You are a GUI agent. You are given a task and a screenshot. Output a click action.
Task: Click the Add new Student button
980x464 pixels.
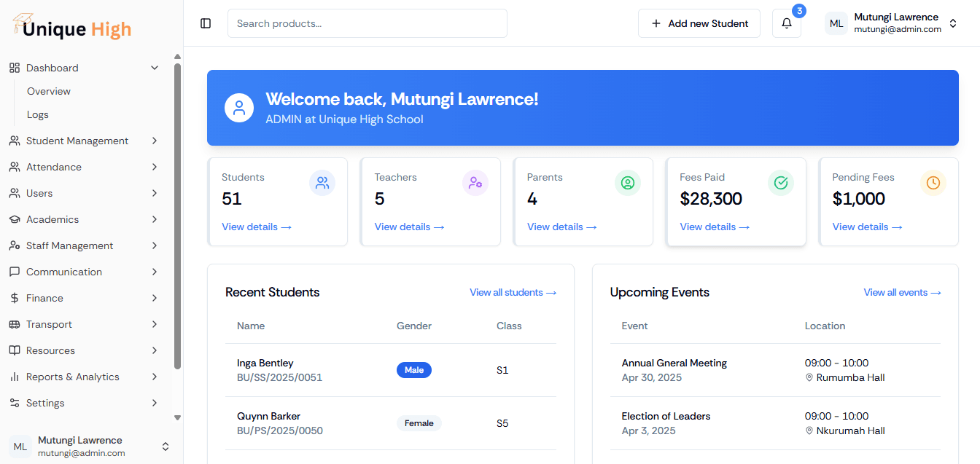click(699, 23)
